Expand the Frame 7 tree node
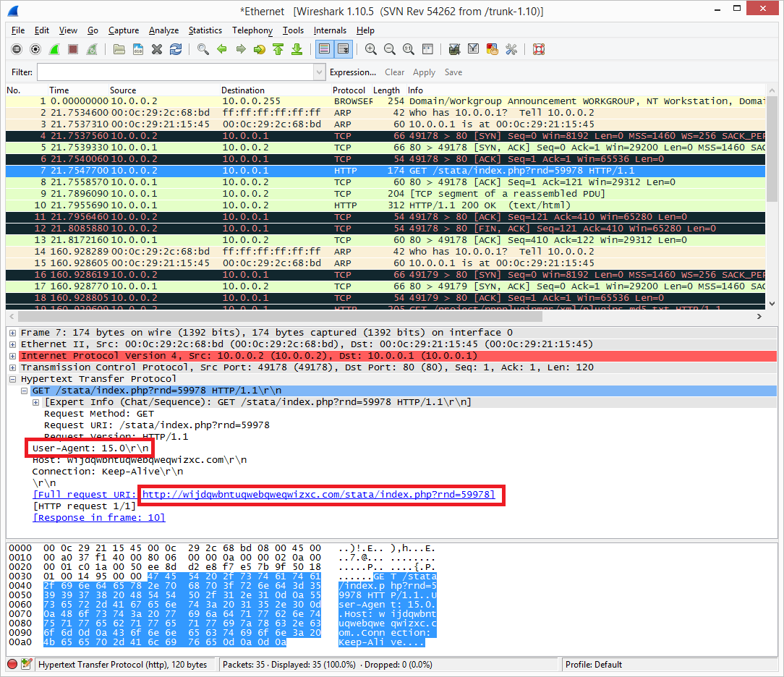Viewport: 784px width, 677px height. (12, 333)
